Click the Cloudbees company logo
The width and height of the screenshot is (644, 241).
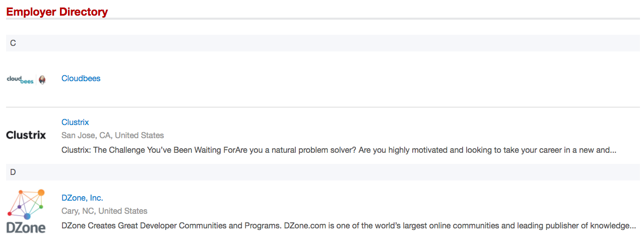coord(20,79)
